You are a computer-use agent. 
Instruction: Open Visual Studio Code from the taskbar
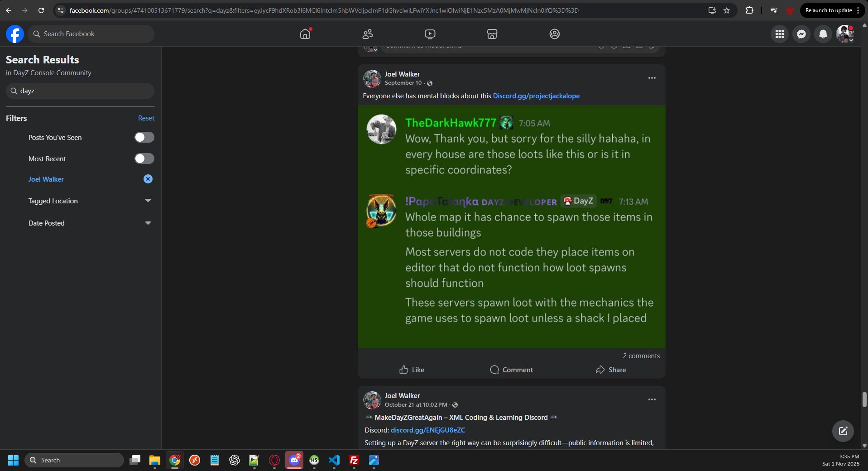pos(334,460)
